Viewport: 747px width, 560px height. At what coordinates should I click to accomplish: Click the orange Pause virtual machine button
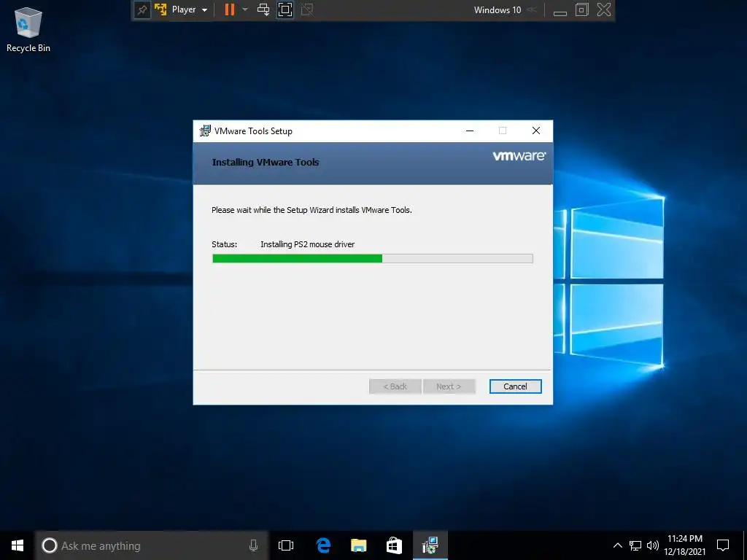pyautogui.click(x=230, y=9)
